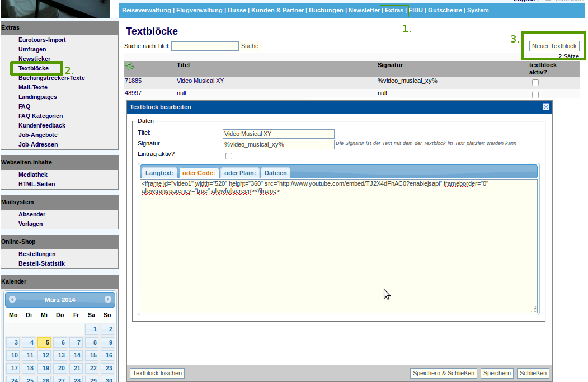Open the Extras menu in top navigation

tap(394, 10)
